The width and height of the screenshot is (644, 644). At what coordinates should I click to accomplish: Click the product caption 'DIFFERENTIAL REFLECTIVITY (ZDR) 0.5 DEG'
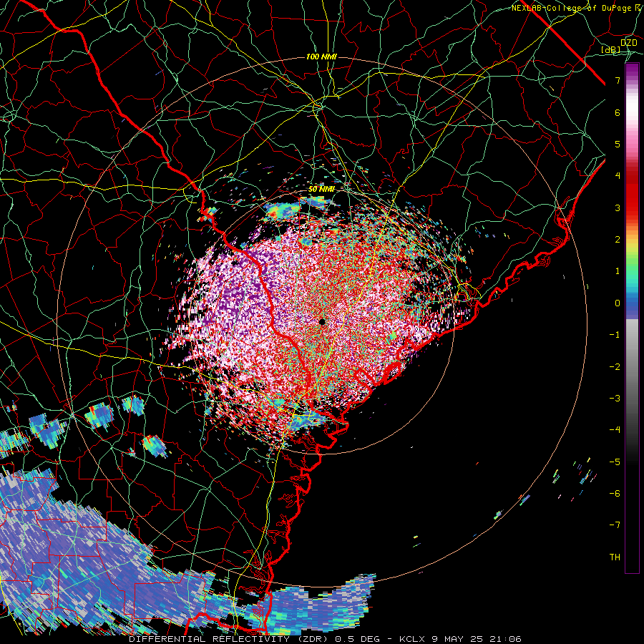254,639
